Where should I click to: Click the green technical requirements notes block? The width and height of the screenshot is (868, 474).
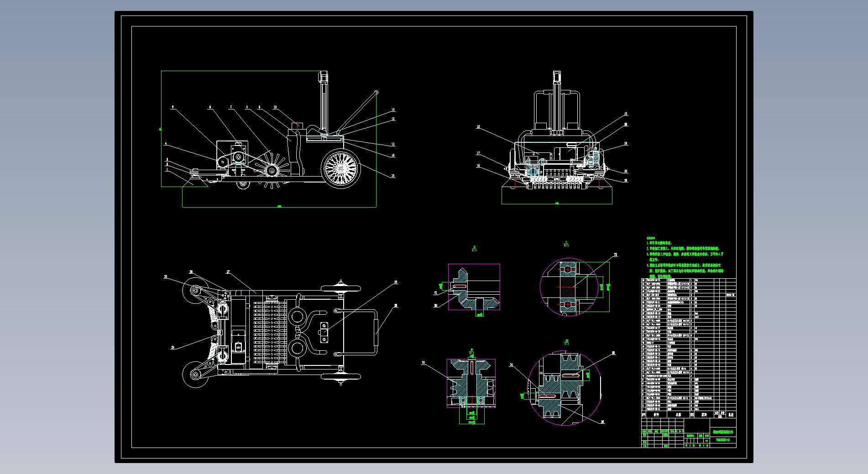(x=685, y=257)
